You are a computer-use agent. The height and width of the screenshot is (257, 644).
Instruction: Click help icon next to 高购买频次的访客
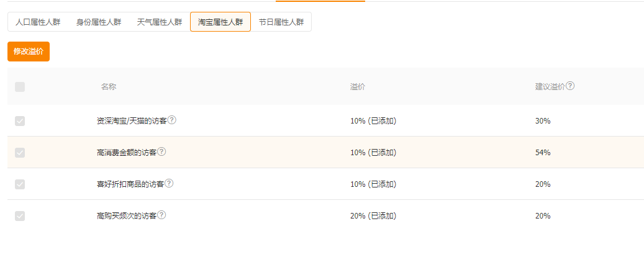coord(162,215)
